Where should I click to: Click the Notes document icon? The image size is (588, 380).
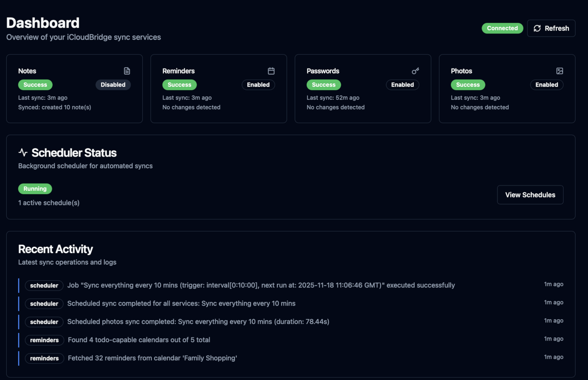pyautogui.click(x=127, y=71)
